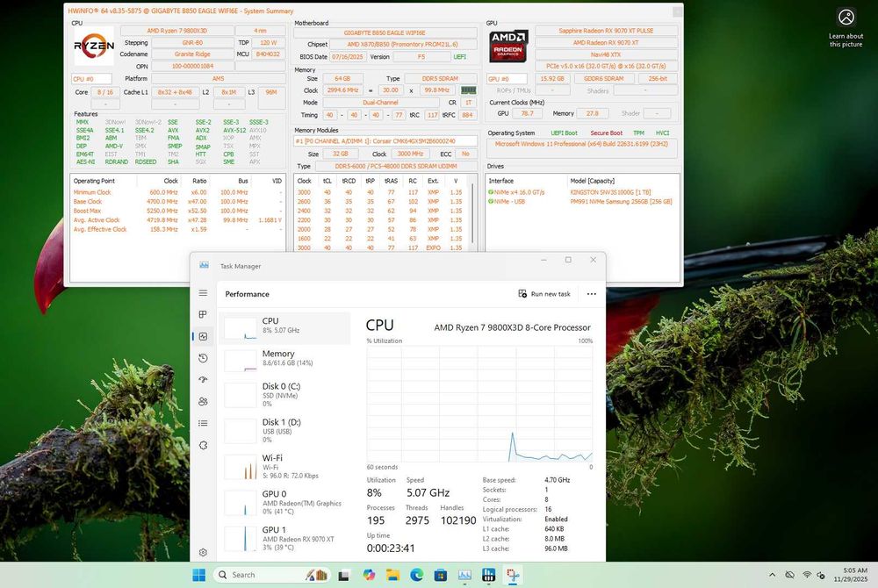Open Task Manager hamburger navigation menu

tap(204, 293)
